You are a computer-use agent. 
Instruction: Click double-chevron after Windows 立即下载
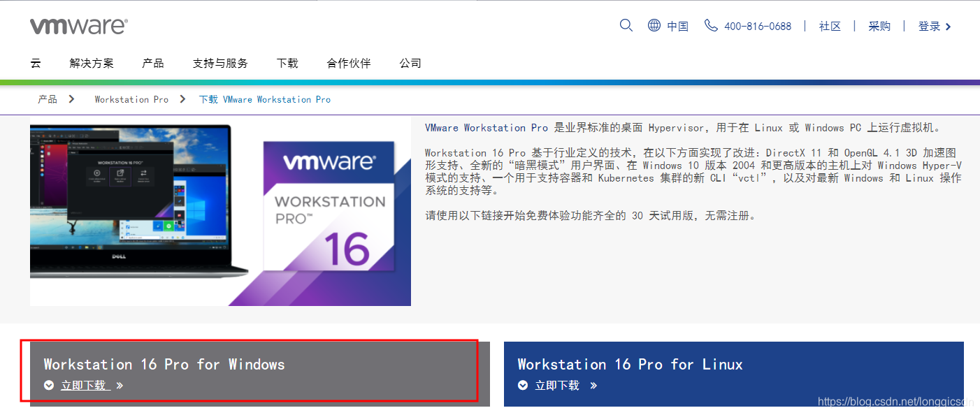click(x=120, y=385)
